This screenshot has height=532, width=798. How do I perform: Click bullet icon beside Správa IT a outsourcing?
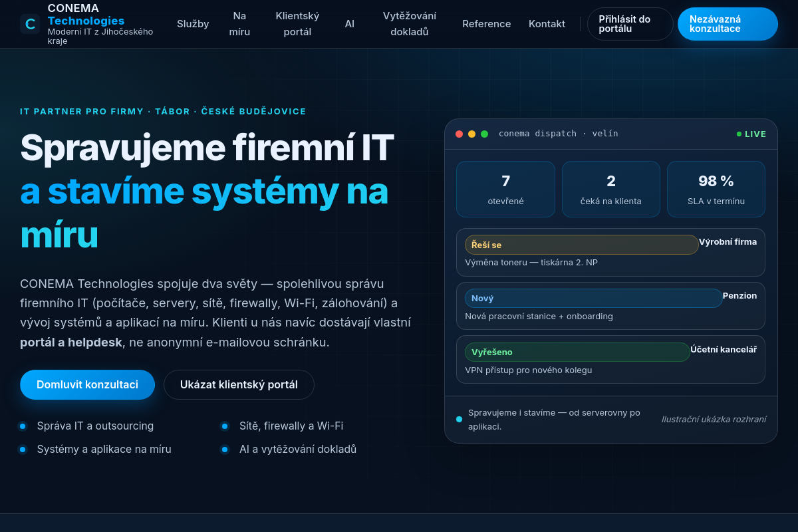(23, 426)
